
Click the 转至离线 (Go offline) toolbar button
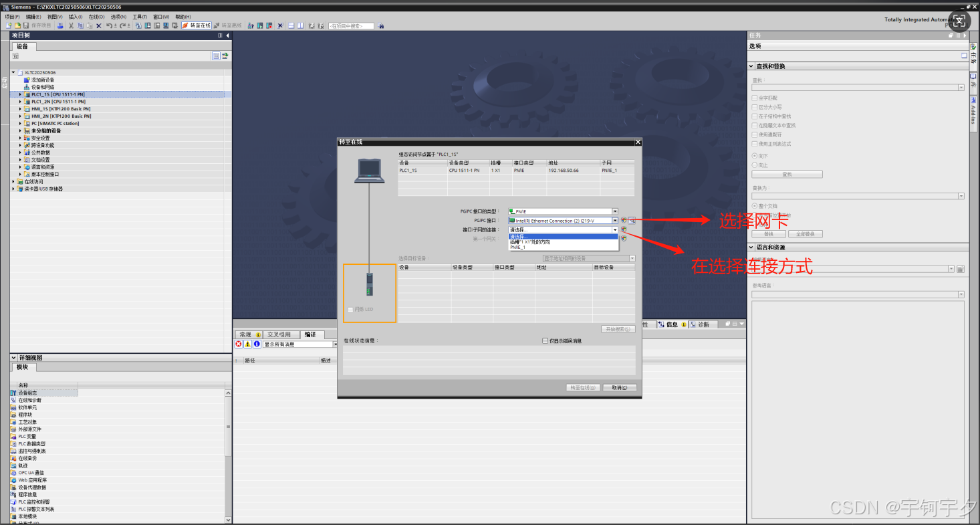[x=227, y=25]
